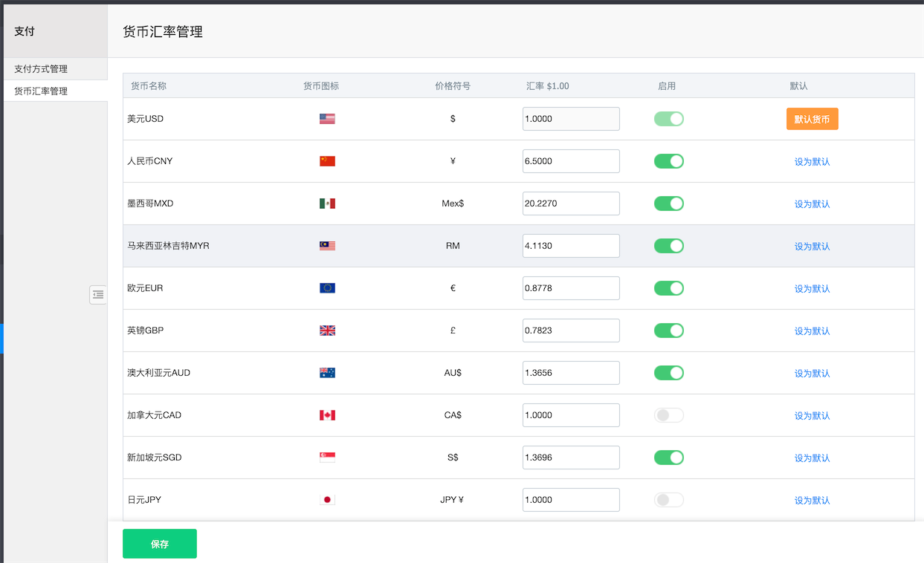Click the European Union flag icon
Screen dimensions: 924x563
pyautogui.click(x=327, y=288)
